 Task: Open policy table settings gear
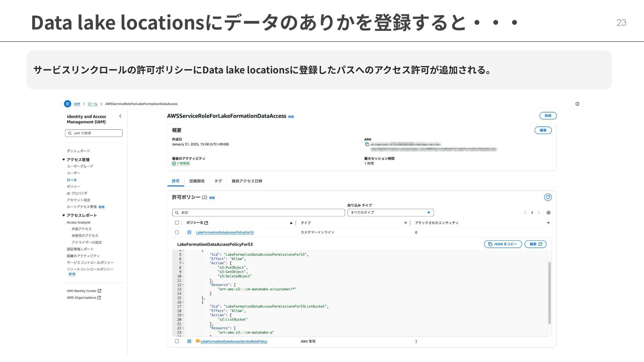[x=548, y=213]
